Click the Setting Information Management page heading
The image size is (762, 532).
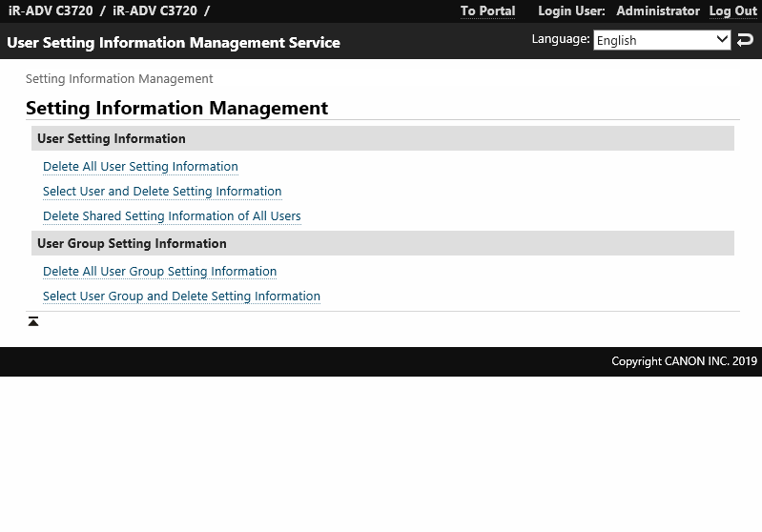[176, 109]
